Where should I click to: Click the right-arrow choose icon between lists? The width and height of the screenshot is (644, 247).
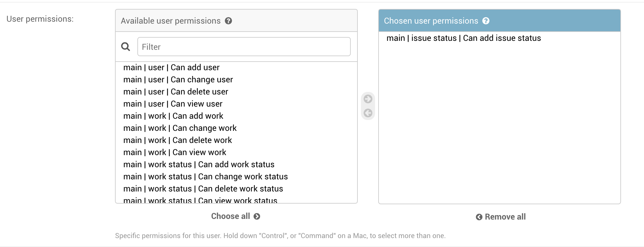coord(368,99)
